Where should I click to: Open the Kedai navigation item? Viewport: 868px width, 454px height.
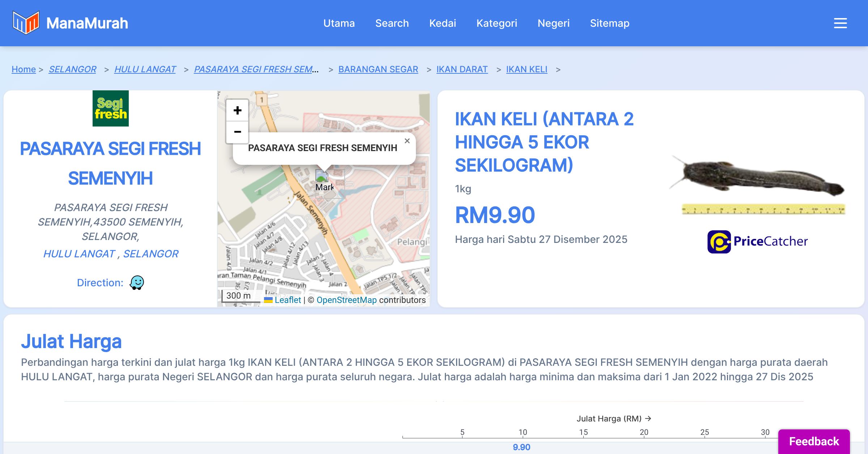pos(442,23)
